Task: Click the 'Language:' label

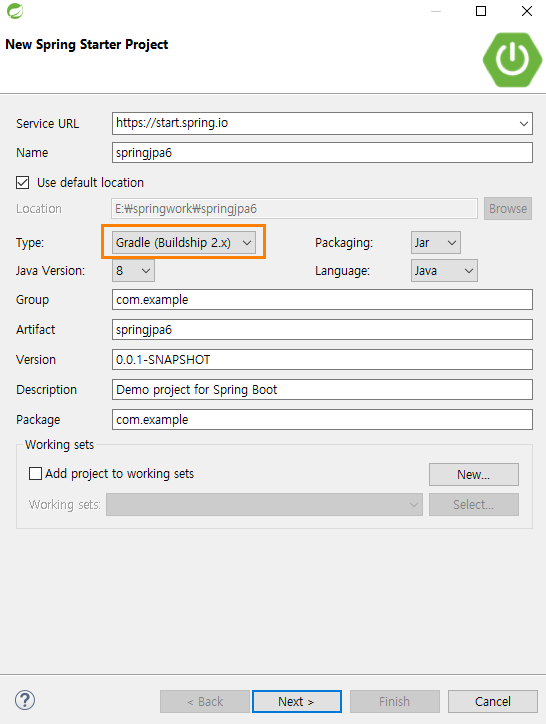Action: (x=342, y=271)
